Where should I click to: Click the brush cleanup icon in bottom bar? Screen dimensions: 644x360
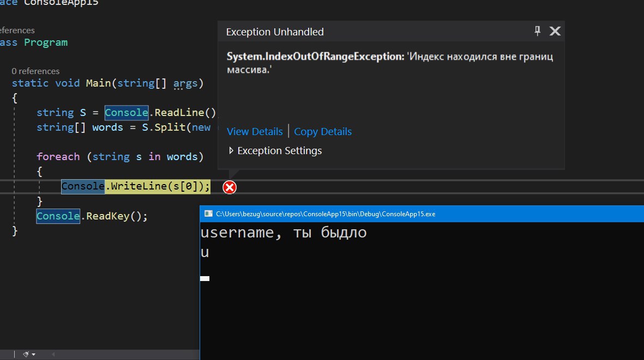pyautogui.click(x=26, y=354)
